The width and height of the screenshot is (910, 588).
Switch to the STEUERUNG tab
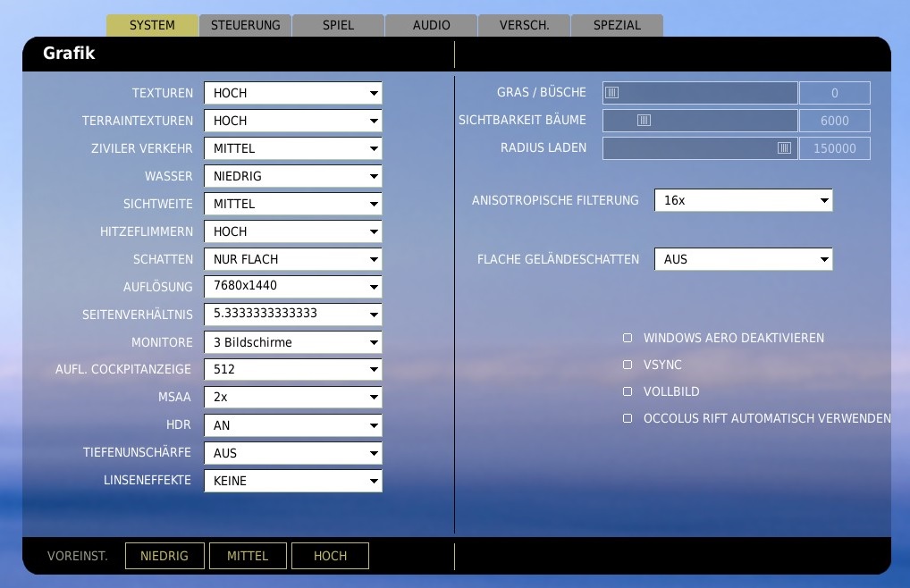pyautogui.click(x=245, y=25)
